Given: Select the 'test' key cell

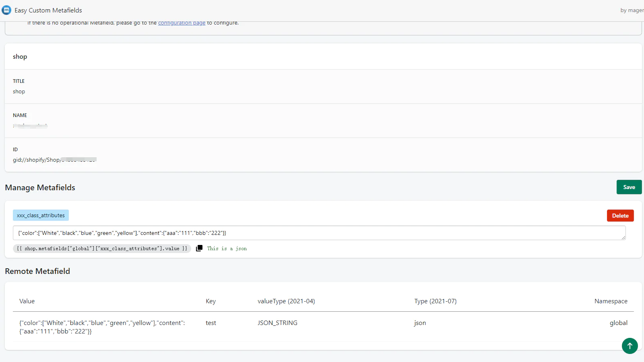Looking at the screenshot, I should 211,323.
